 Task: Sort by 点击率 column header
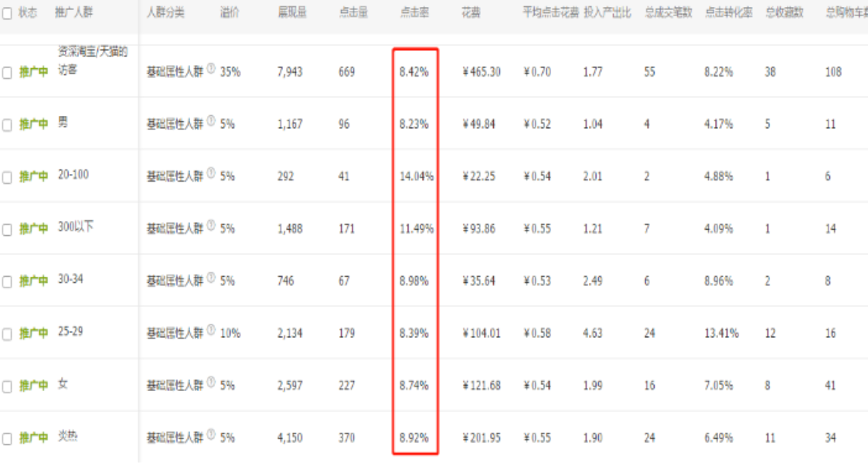(414, 12)
